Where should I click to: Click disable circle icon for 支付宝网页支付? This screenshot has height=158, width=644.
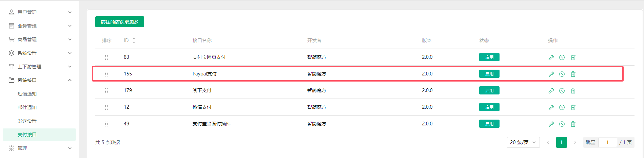[x=562, y=57]
